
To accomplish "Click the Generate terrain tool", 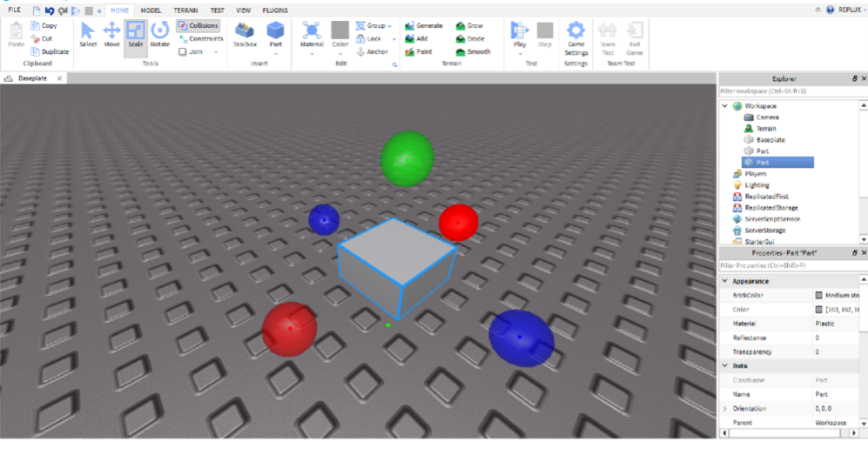I will tap(423, 26).
